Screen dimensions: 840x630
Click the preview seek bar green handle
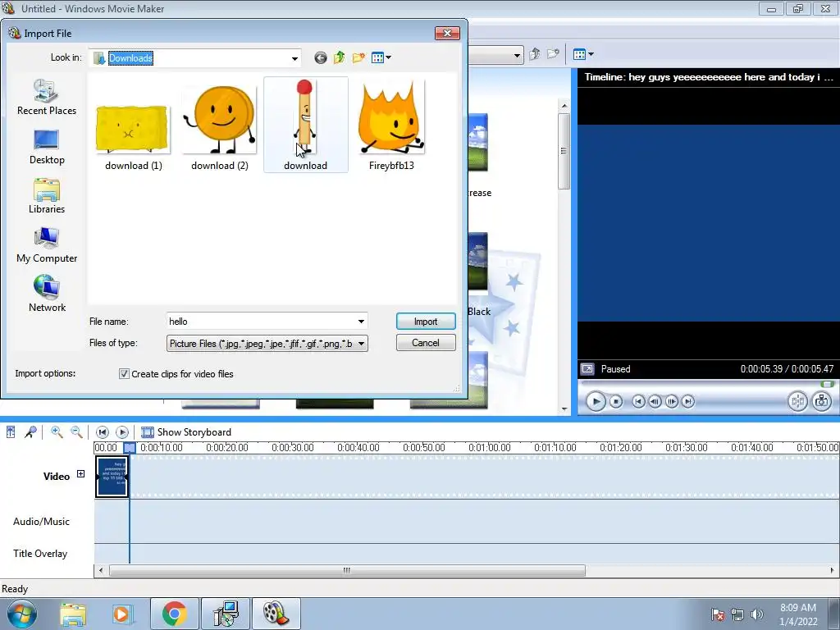pos(827,384)
